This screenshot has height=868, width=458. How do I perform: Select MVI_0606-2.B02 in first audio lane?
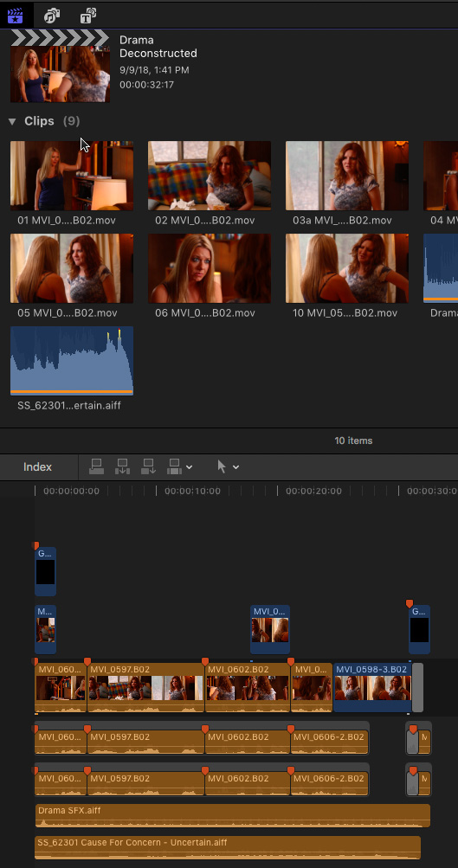point(330,742)
